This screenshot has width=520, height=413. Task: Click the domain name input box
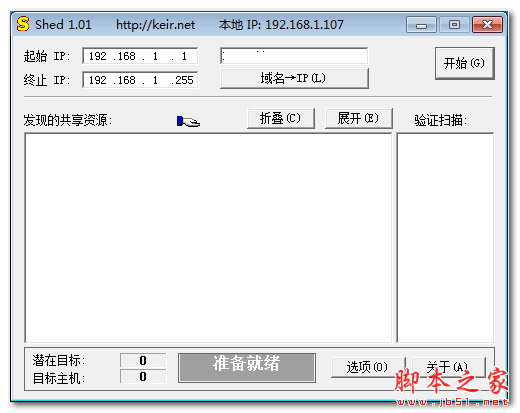point(294,56)
